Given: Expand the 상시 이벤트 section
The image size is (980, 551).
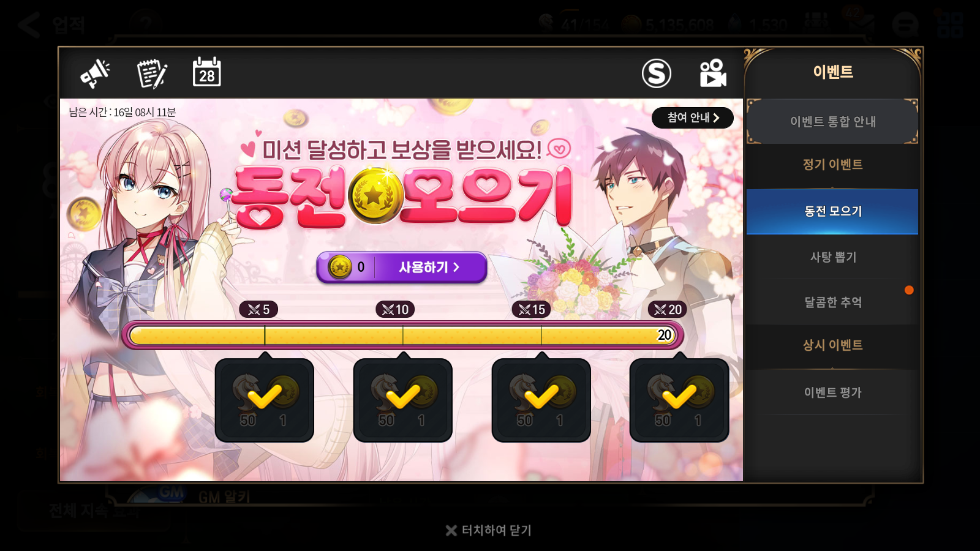Looking at the screenshot, I should click(832, 345).
